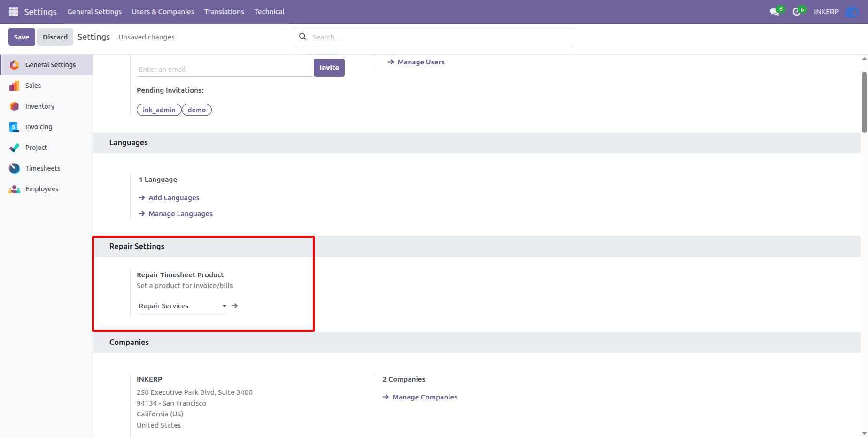Image resolution: width=868 pixels, height=438 pixels.
Task: Follow the Manage Companies link
Action: pos(420,397)
